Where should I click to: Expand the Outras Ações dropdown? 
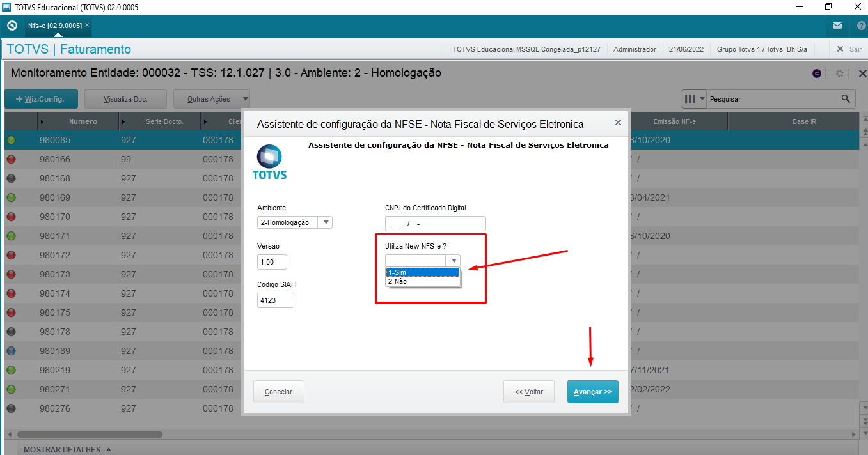tap(212, 99)
